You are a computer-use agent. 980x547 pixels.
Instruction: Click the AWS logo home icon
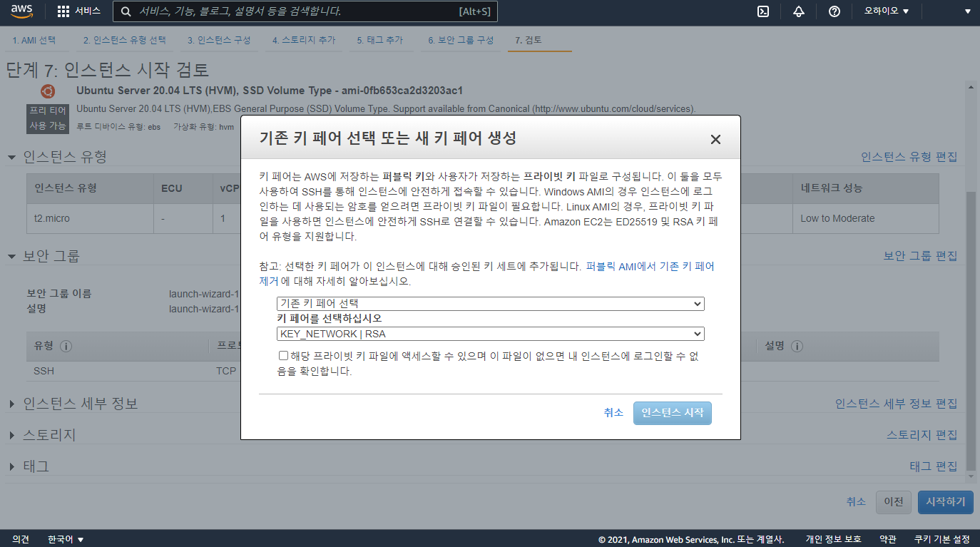21,11
